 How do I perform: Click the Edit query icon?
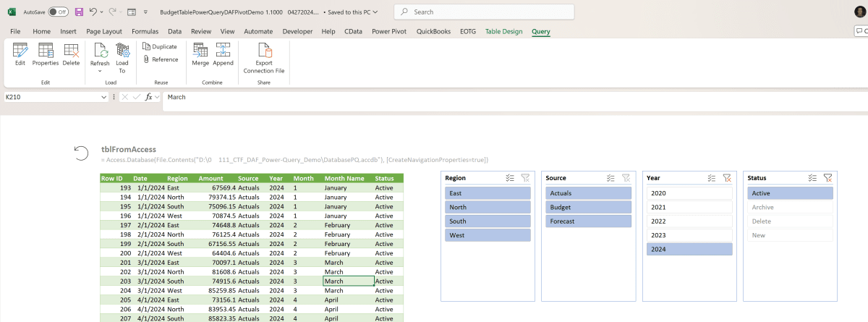20,54
